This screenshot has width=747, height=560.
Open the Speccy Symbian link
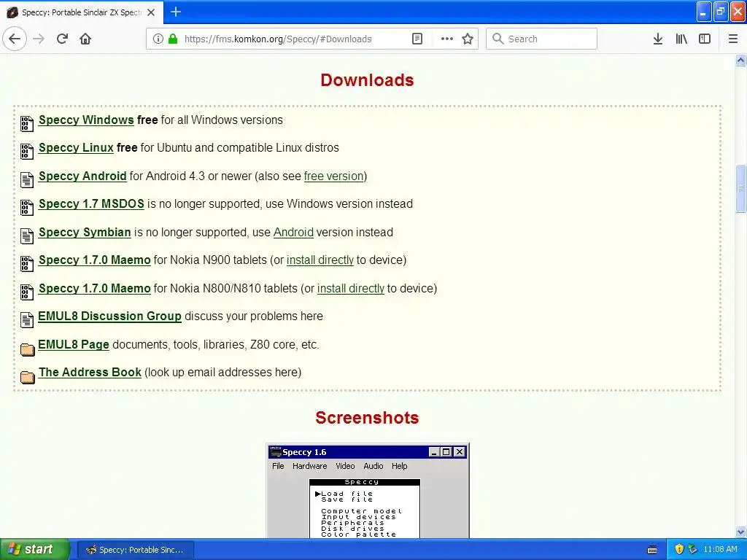coord(85,233)
